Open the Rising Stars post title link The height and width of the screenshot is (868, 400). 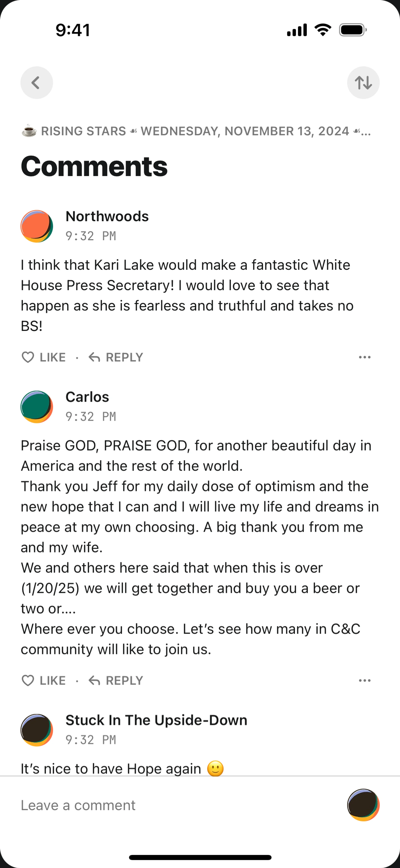click(195, 131)
